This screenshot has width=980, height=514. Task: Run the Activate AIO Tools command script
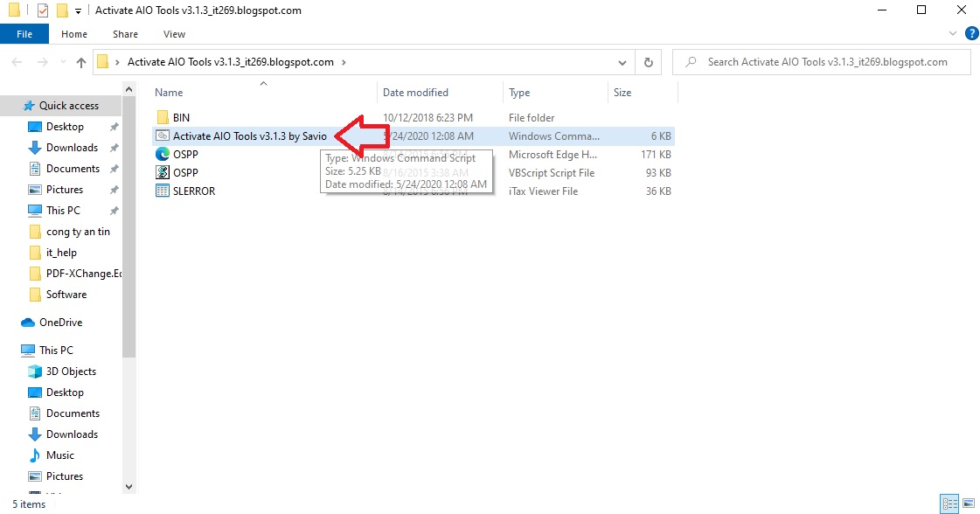[x=250, y=135]
